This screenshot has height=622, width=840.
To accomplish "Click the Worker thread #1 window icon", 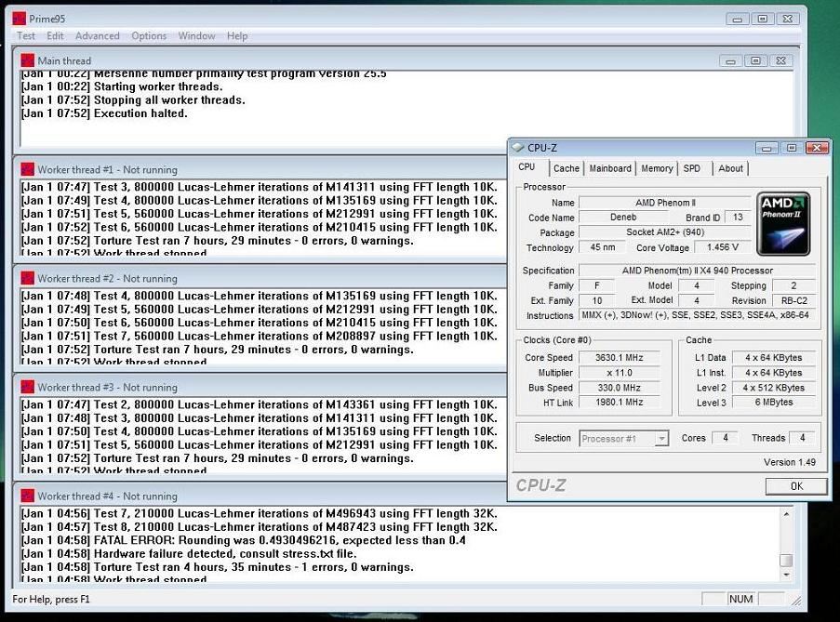I will (27, 169).
